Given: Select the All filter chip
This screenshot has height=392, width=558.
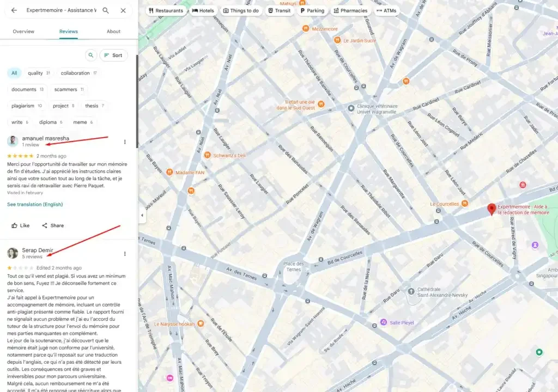Looking at the screenshot, I should click(x=14, y=73).
